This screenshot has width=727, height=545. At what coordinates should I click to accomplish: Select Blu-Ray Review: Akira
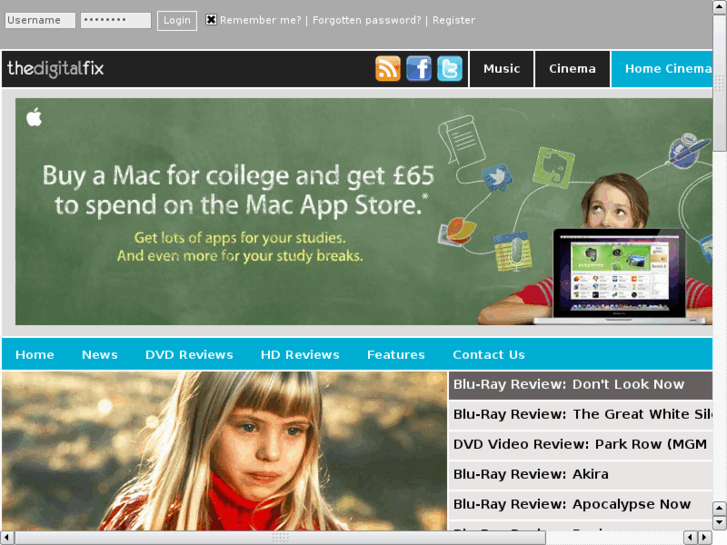pyautogui.click(x=580, y=474)
